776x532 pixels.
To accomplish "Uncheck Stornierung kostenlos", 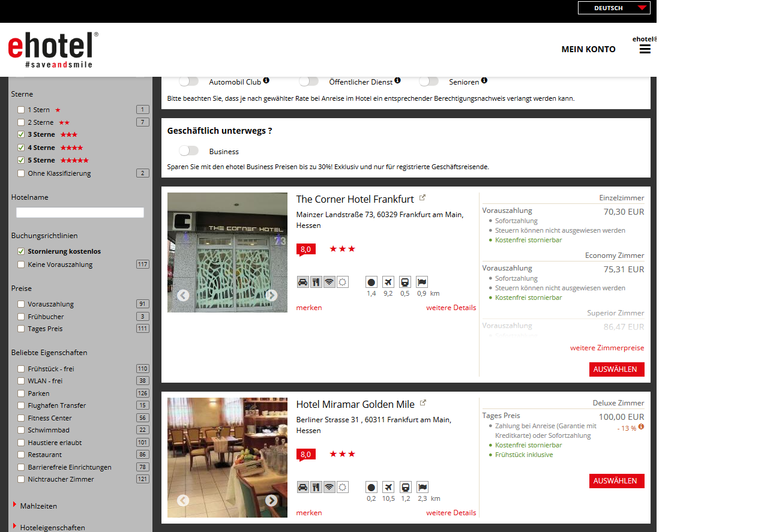I will tap(21, 251).
